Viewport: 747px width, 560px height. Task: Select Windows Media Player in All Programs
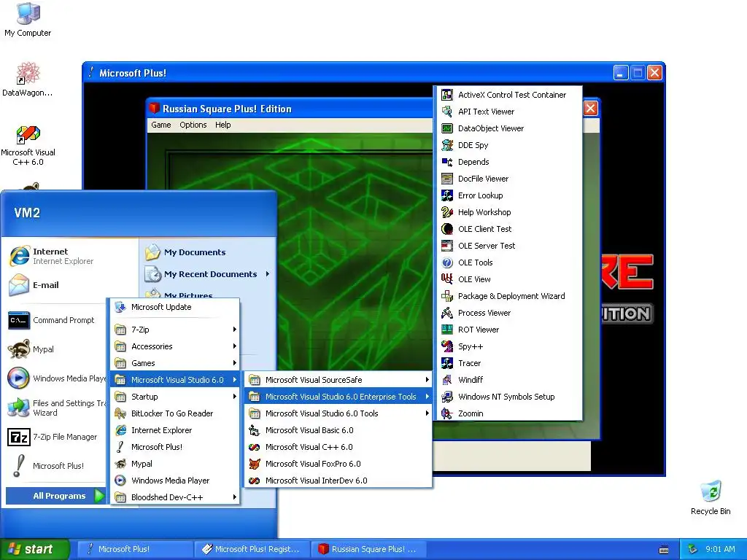point(175,481)
